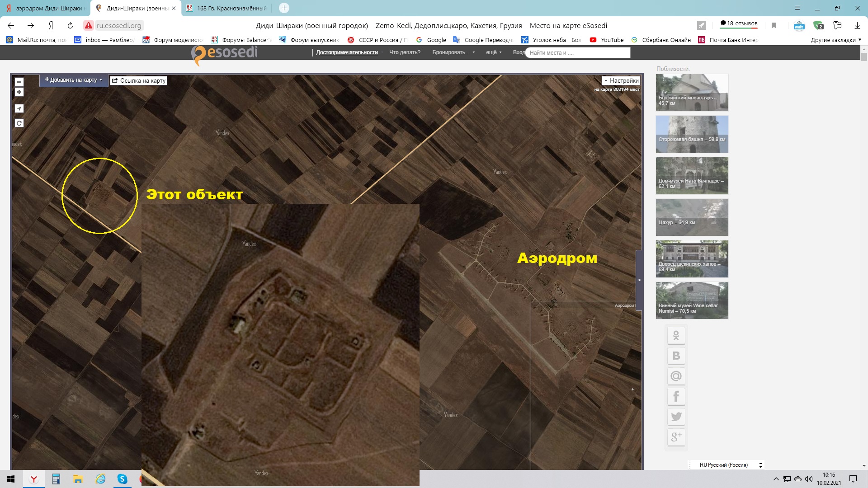This screenshot has width=868, height=488.
Task: Open 'Настройки' map settings dropdown
Action: [x=621, y=81]
